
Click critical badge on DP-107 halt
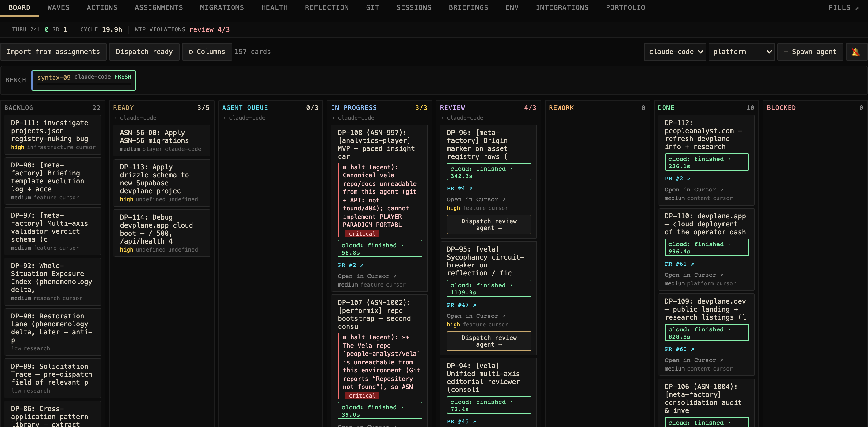click(x=362, y=395)
